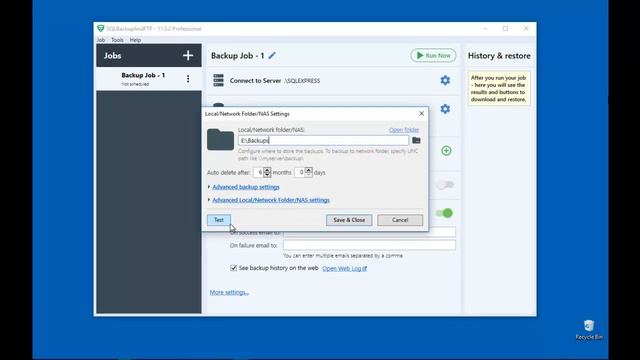Screen dimensions: 640x360
Task: Click the yellow history hint note
Action: pyautogui.click(x=499, y=89)
